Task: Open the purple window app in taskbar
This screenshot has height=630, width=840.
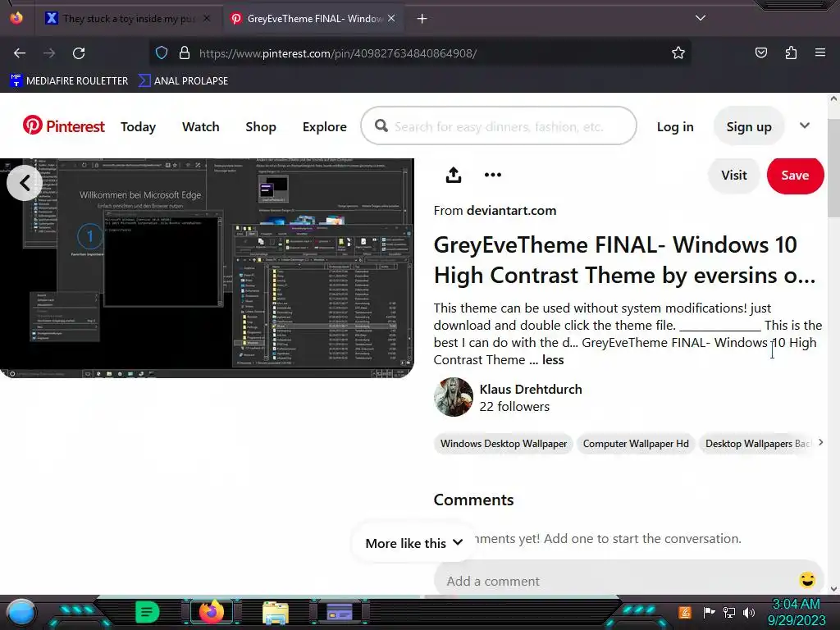Action: (x=340, y=612)
